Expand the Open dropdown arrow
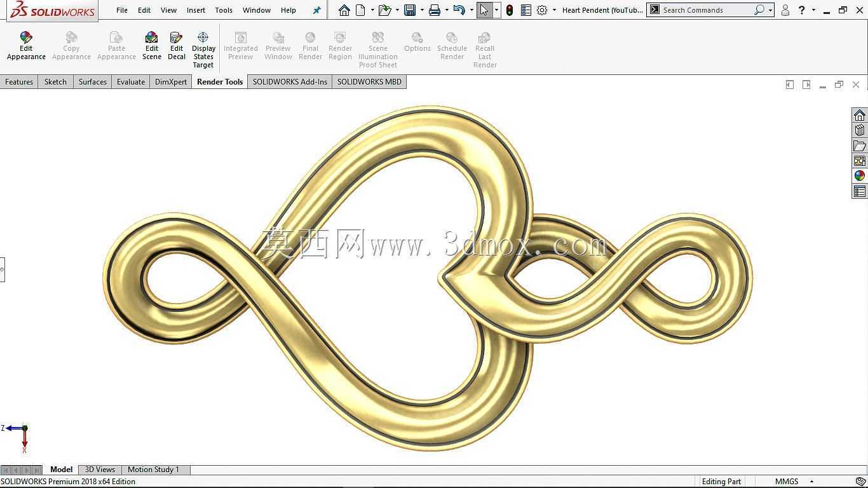 [x=397, y=10]
